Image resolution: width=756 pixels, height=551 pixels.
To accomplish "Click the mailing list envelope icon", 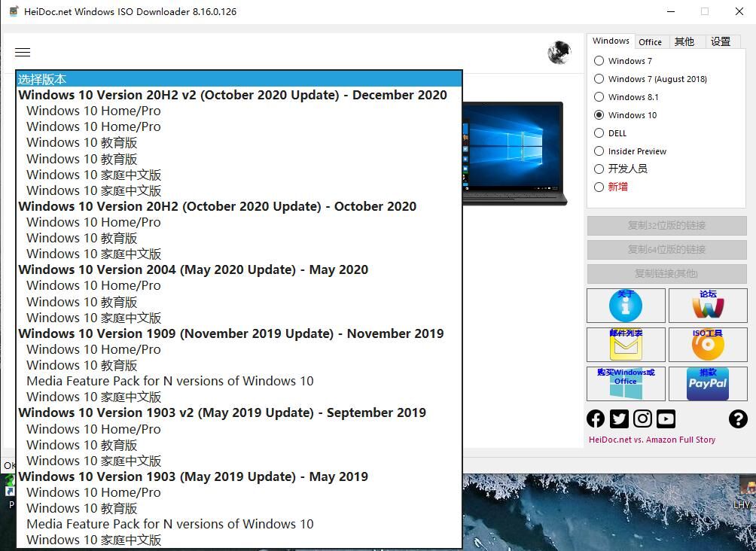I will 626,345.
